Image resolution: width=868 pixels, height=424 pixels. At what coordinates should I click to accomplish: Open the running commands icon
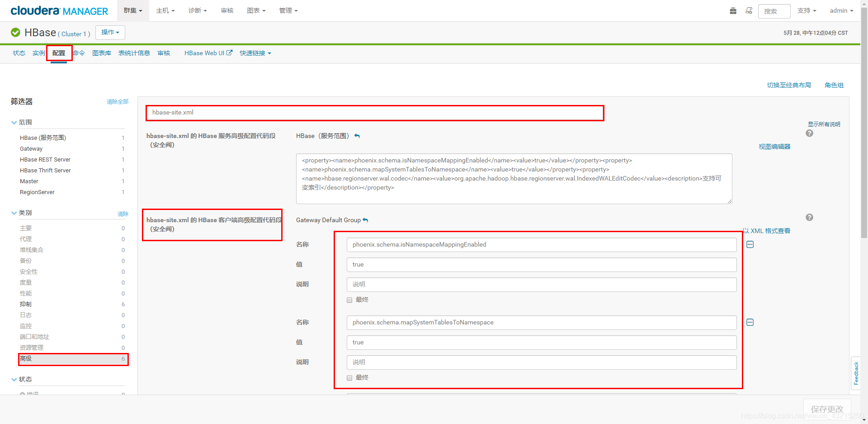[749, 10]
